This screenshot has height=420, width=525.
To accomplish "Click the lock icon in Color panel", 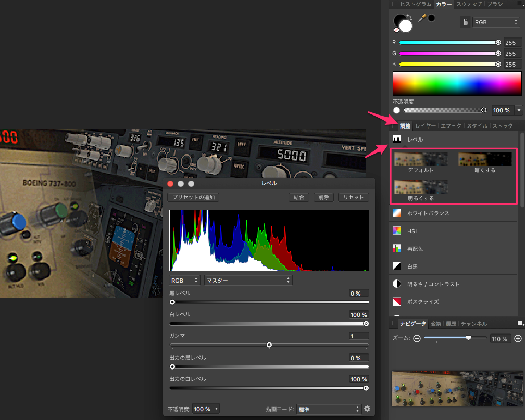I will tap(465, 22).
